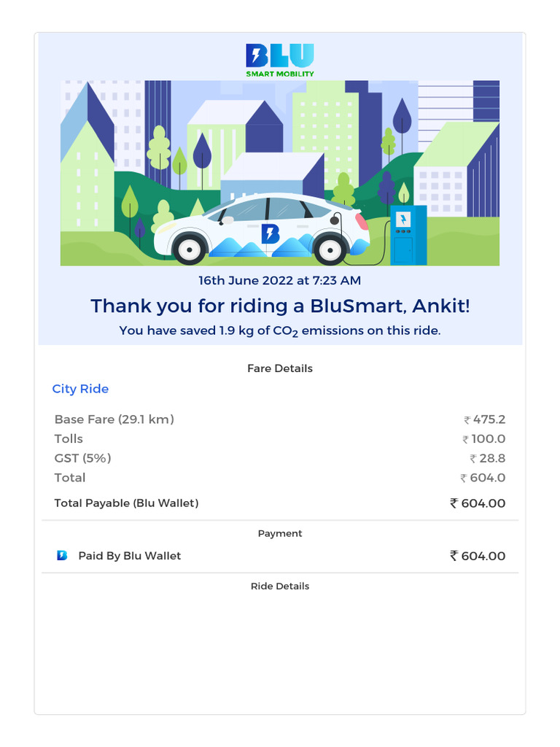The height and width of the screenshot is (747, 560).
Task: Click the Thank you for riding heading
Action: pos(280,306)
